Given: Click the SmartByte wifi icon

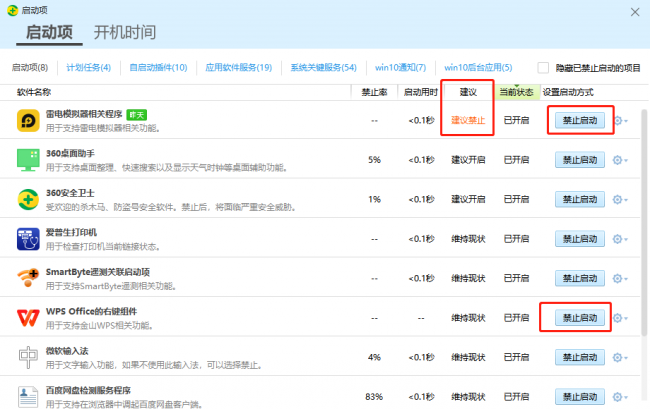Looking at the screenshot, I should click(28, 278).
